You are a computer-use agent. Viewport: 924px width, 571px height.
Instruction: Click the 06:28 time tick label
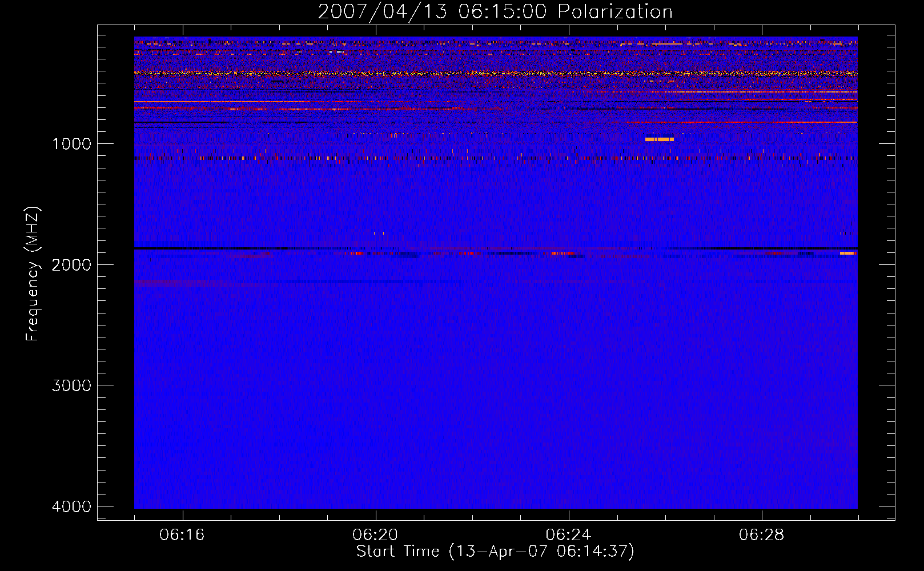click(761, 535)
